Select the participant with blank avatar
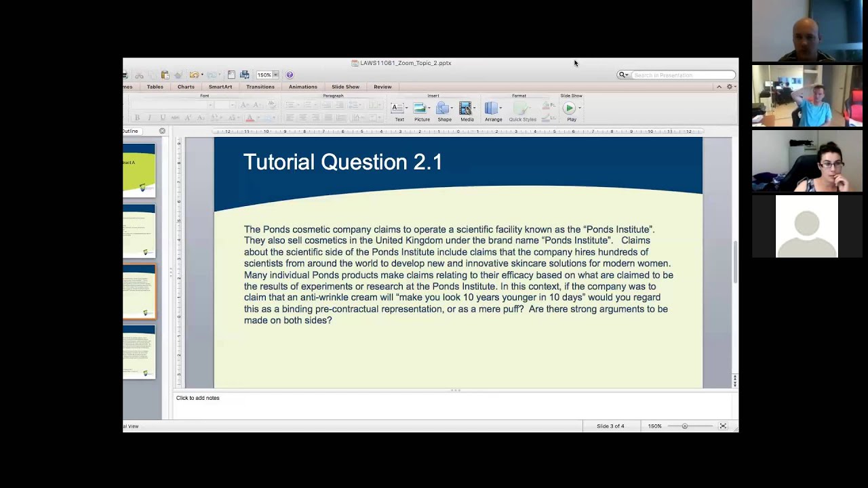Screen dimensions: 868x488 807,226
